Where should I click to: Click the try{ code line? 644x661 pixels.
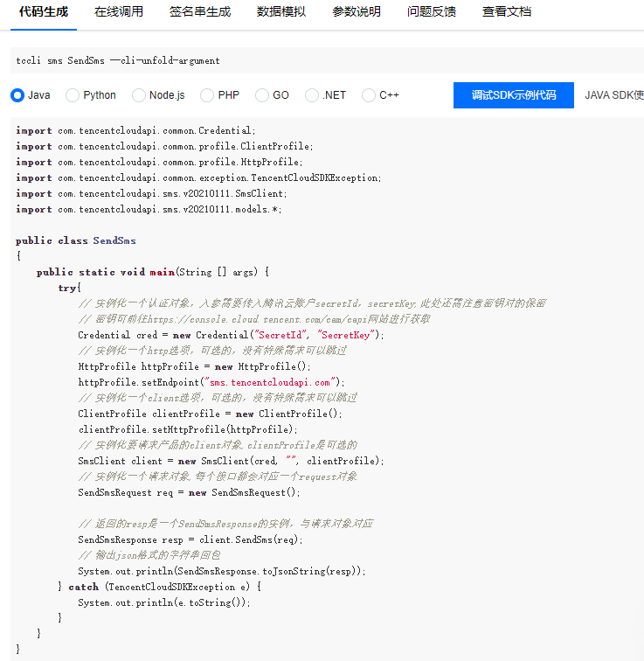tap(70, 288)
